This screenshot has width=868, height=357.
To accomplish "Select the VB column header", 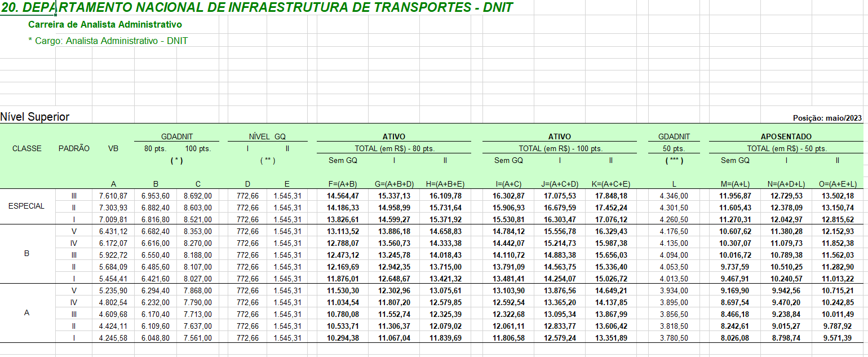I will [113, 148].
